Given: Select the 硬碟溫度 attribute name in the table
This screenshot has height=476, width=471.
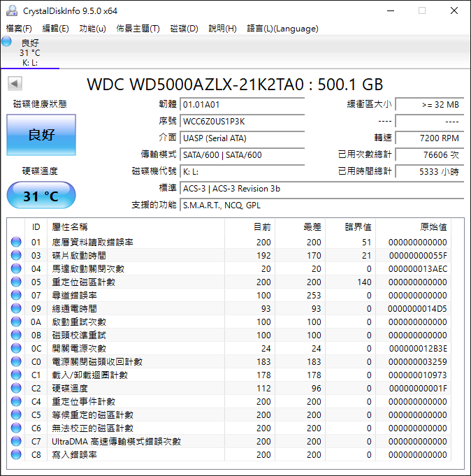Looking at the screenshot, I should point(70,388).
